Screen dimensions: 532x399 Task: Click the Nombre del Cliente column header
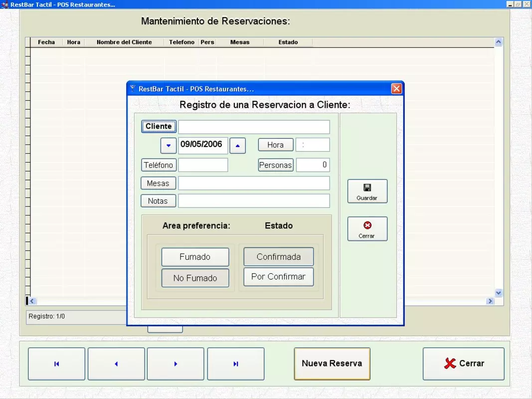[x=124, y=42]
